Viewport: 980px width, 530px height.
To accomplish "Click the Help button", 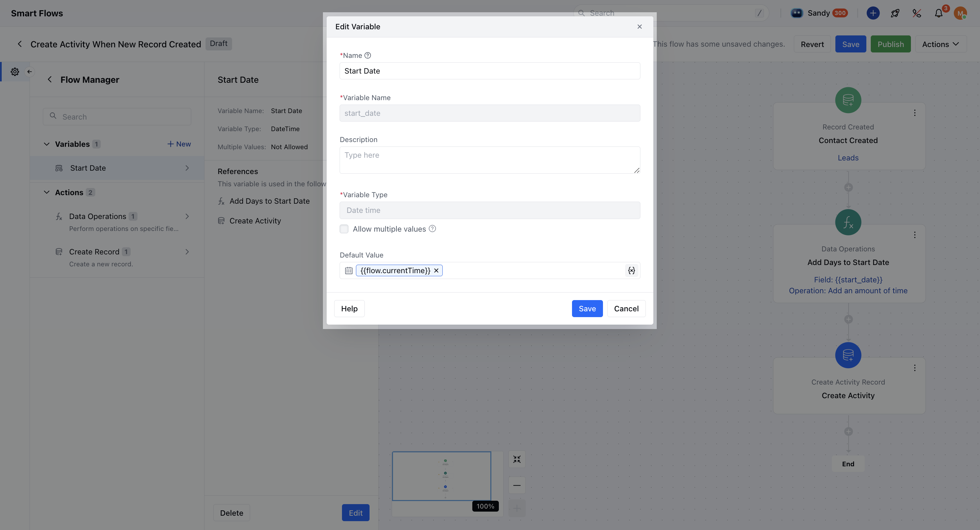I will coord(349,308).
